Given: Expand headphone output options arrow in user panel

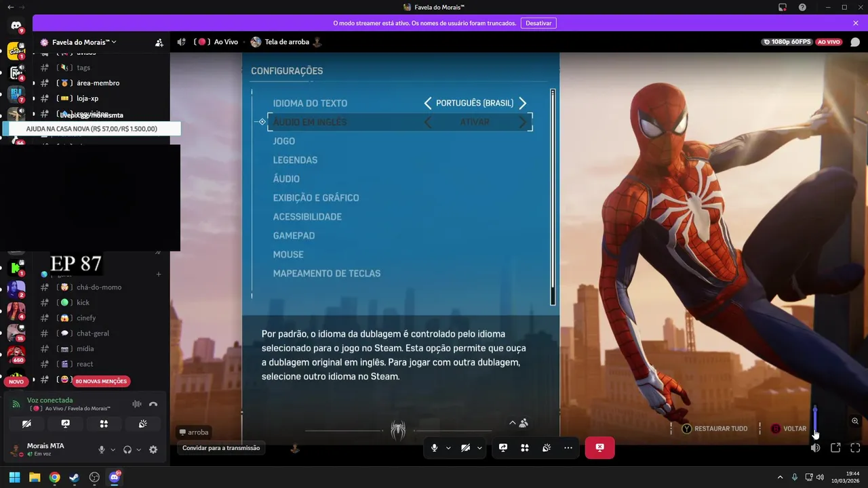Looking at the screenshot, I should pyautogui.click(x=138, y=449).
